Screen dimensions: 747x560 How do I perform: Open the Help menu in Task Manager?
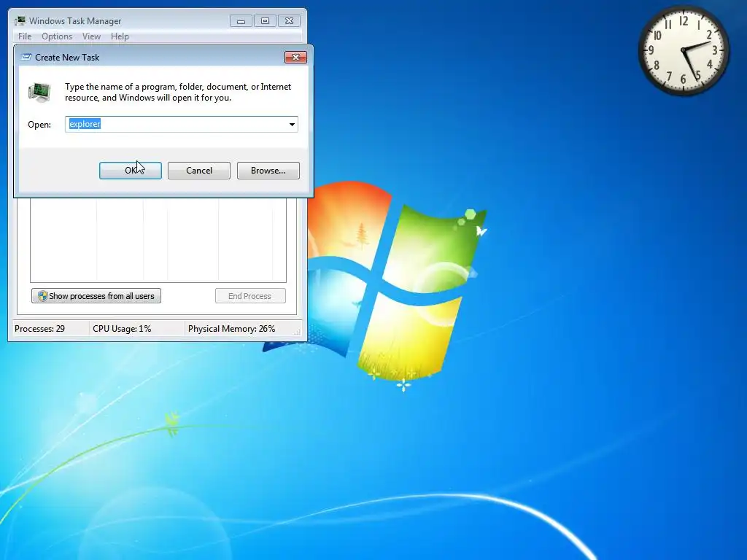pos(120,36)
